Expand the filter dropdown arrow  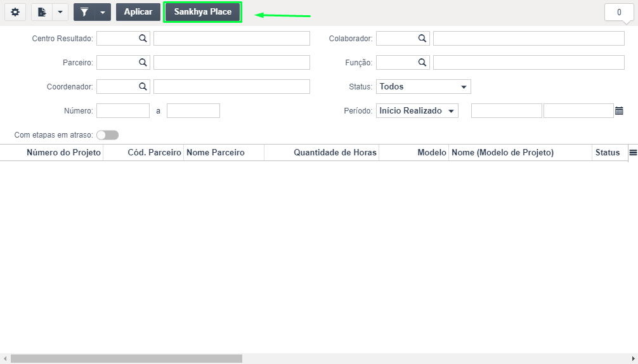click(x=103, y=12)
